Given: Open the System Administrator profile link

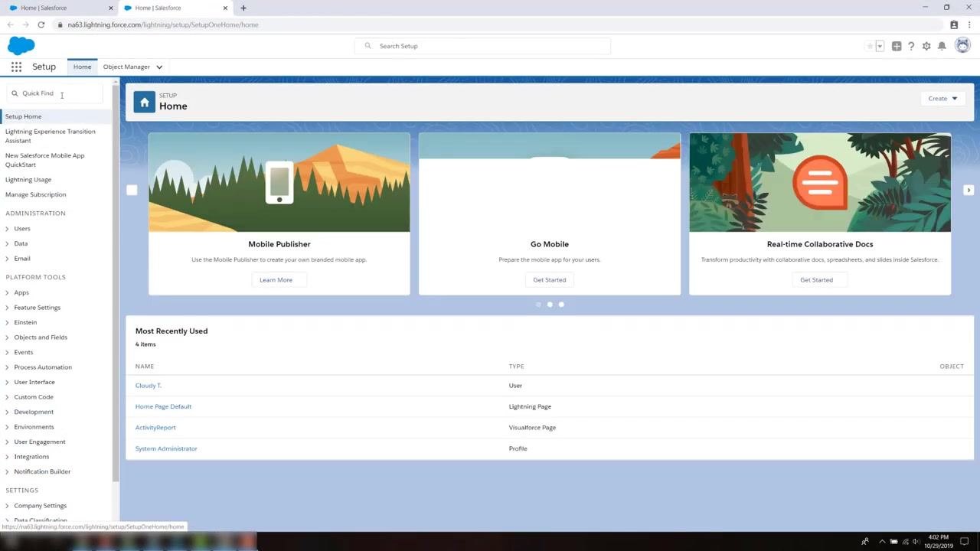Looking at the screenshot, I should [x=166, y=448].
